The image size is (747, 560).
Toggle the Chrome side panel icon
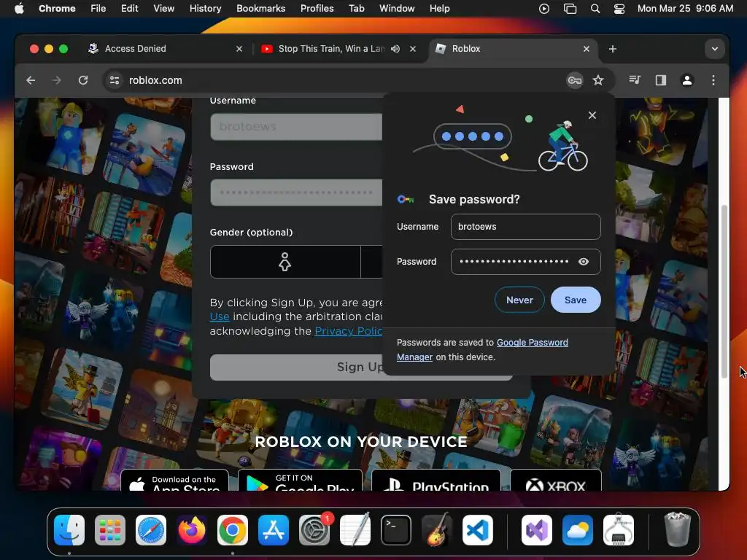pos(661,80)
